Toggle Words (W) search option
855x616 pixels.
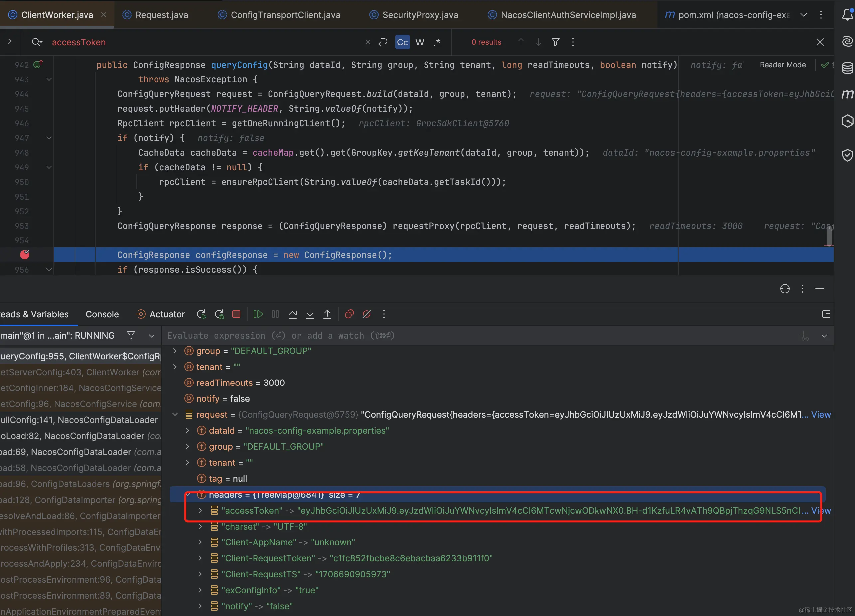point(420,42)
